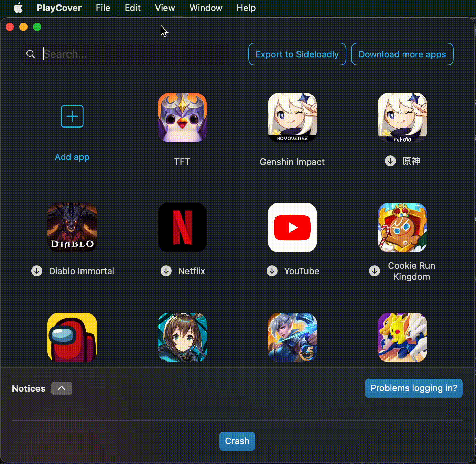
Task: Click the TFT label text
Action: tap(182, 162)
